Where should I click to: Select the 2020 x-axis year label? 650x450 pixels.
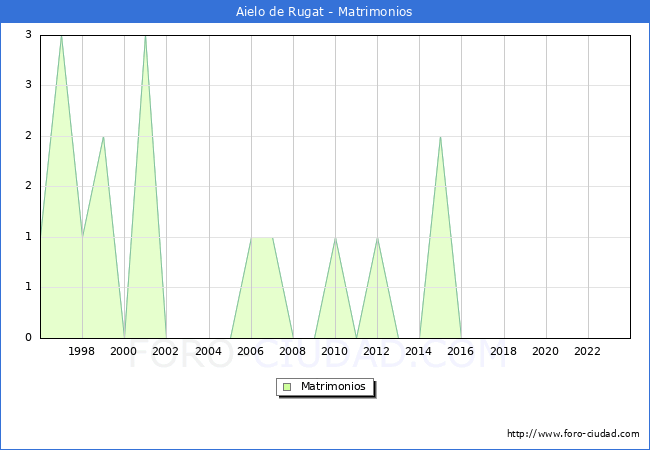[546, 351]
